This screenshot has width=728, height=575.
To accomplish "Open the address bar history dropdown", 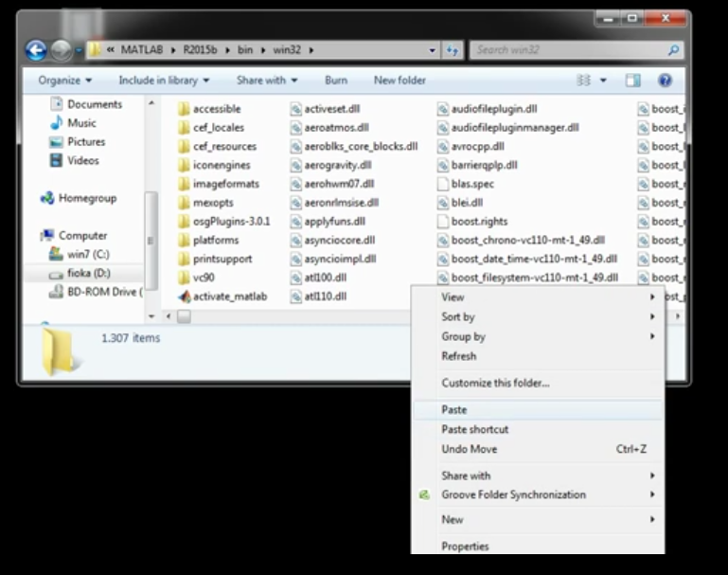I will (433, 50).
